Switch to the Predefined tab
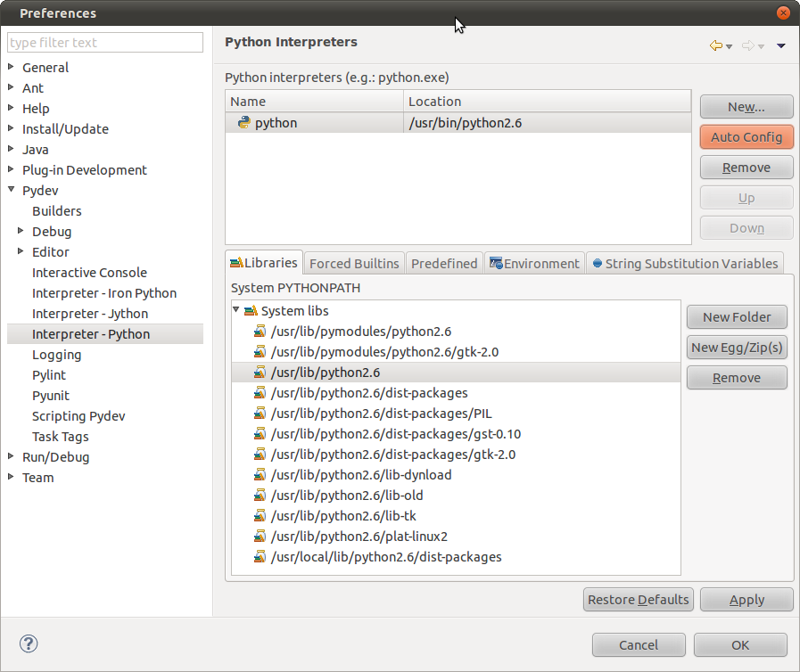The image size is (800, 672). [444, 263]
